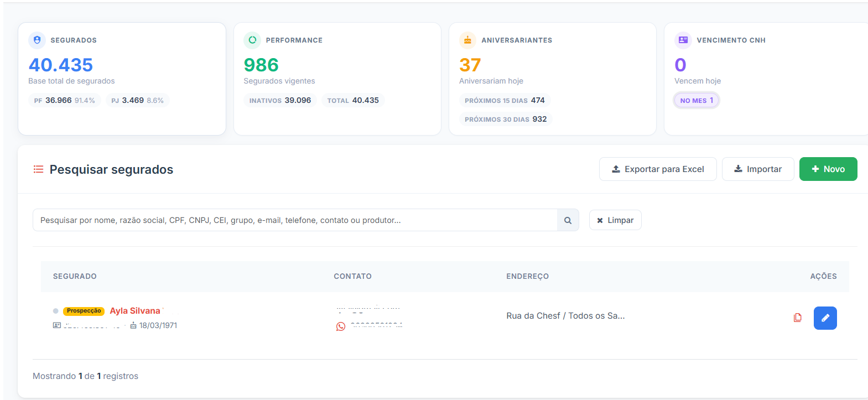This screenshot has width=868, height=400.
Task: Clear search with Limpar button
Action: [615, 220]
